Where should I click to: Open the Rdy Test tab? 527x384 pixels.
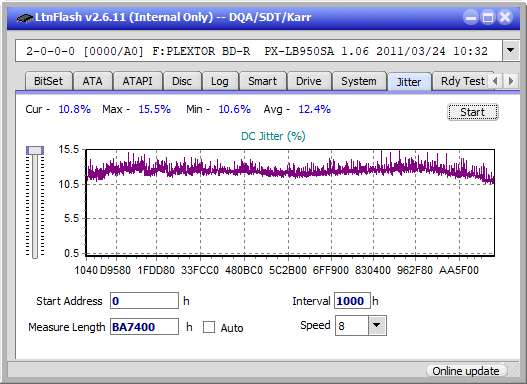tap(462, 81)
